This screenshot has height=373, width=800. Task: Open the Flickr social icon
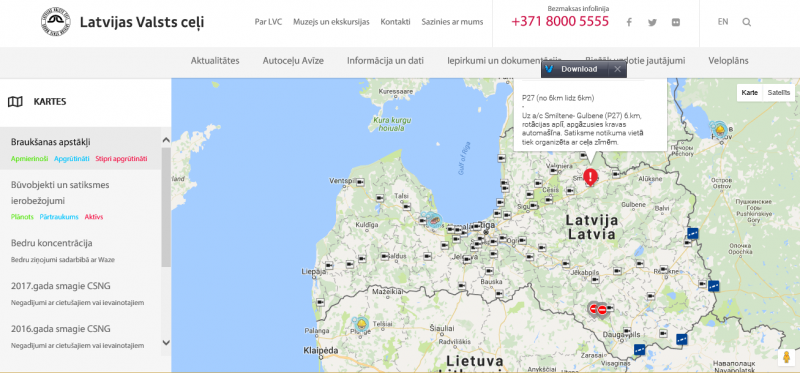[x=676, y=22]
